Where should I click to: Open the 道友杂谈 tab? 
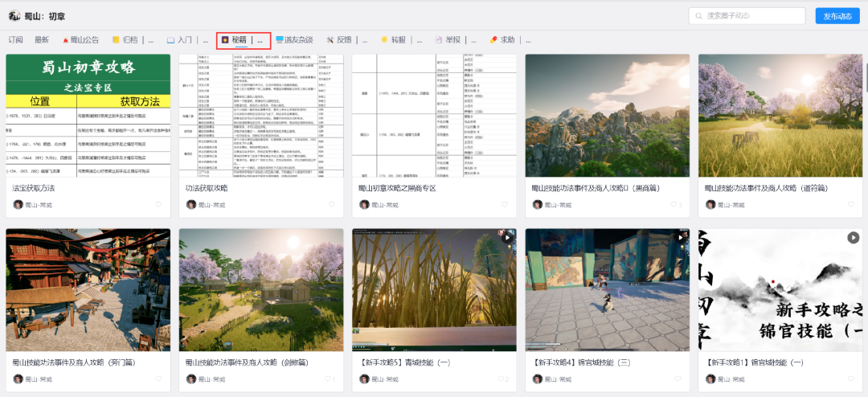294,40
